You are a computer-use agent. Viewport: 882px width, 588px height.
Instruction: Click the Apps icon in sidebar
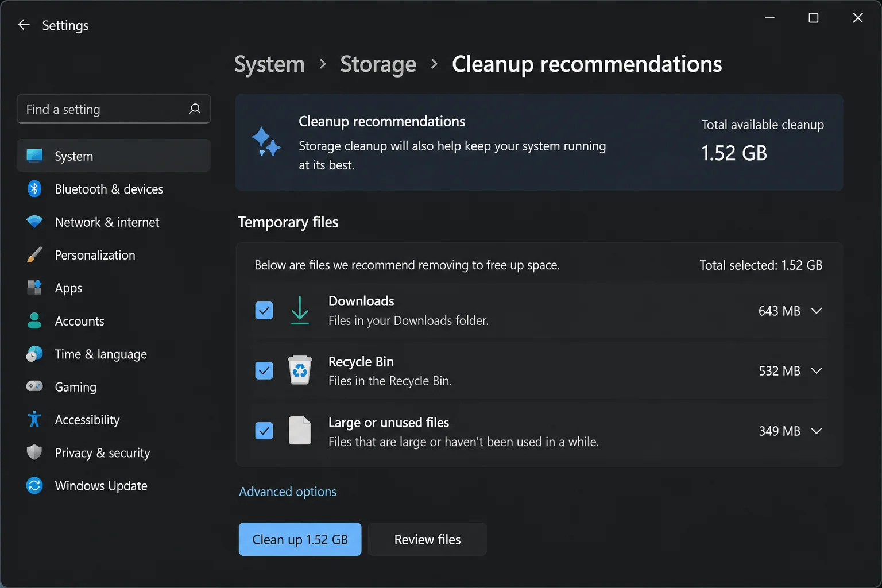point(34,288)
